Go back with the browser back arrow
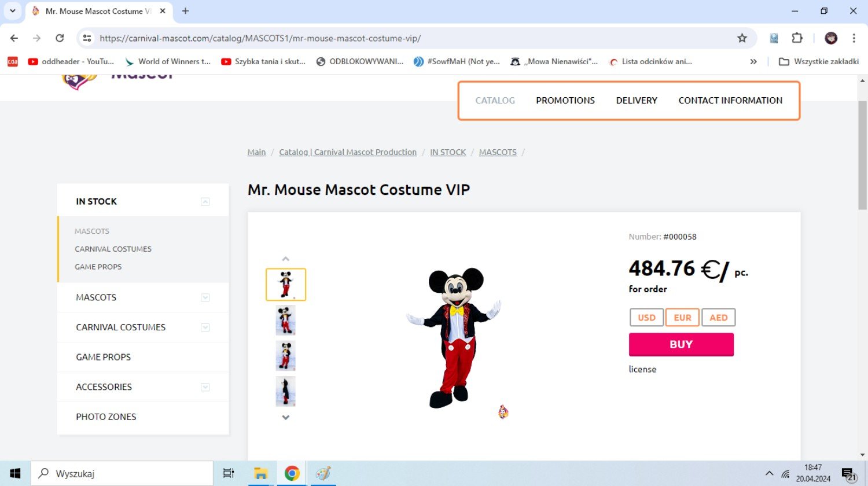868x486 pixels. tap(14, 38)
